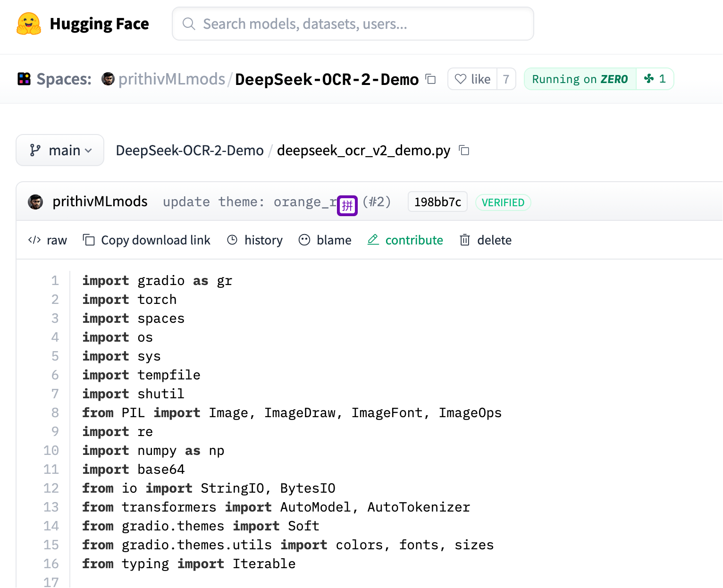Screen dimensions: 723x588
Task: Click the 'import shutil' code line
Action: pyautogui.click(x=133, y=394)
